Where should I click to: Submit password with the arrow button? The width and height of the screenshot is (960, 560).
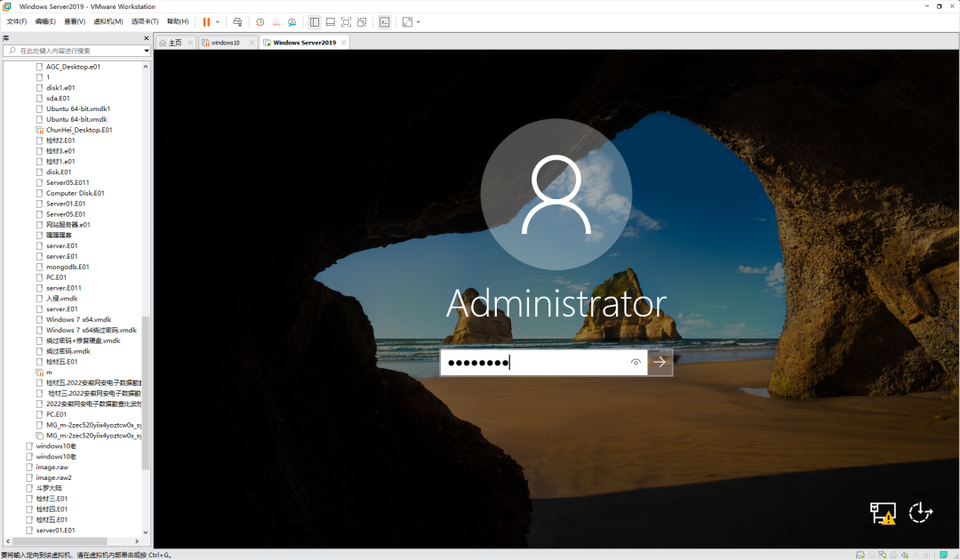tap(660, 363)
